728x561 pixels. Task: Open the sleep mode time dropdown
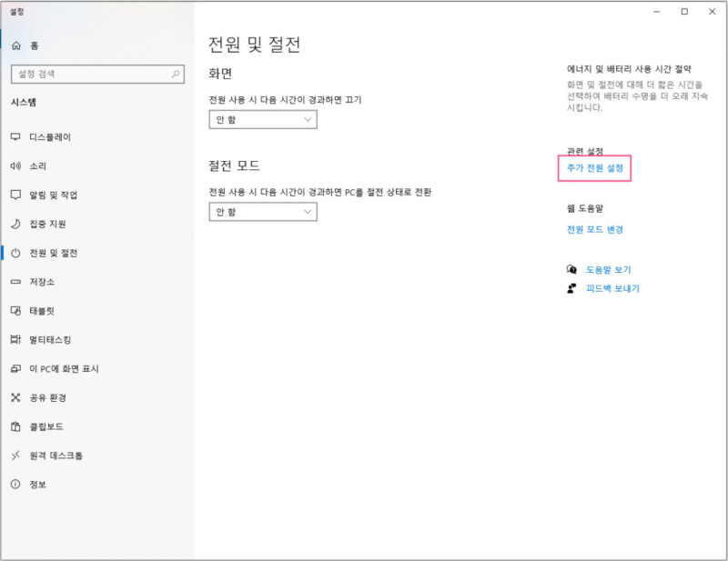(x=263, y=212)
